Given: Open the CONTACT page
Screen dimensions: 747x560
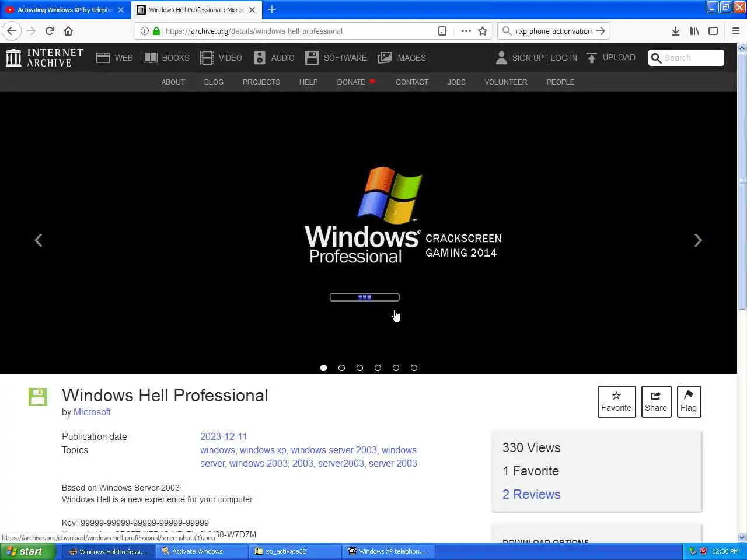Looking at the screenshot, I should point(411,82).
